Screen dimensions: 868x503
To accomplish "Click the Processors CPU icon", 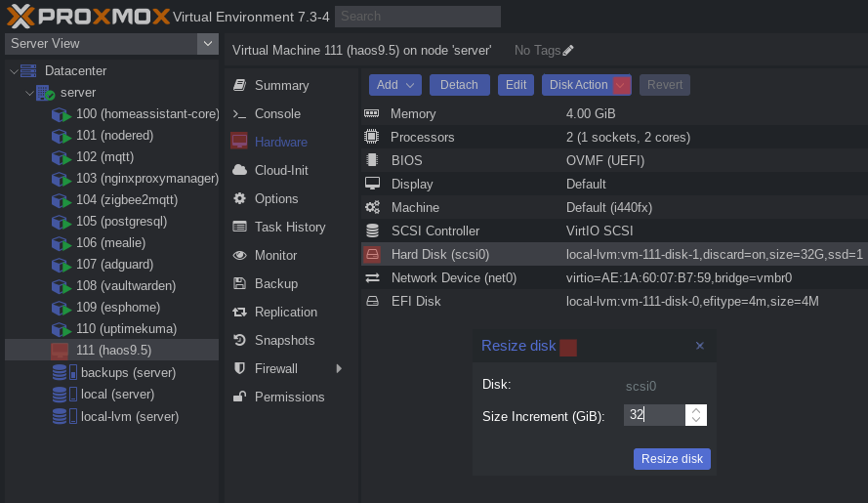I will tap(371, 137).
